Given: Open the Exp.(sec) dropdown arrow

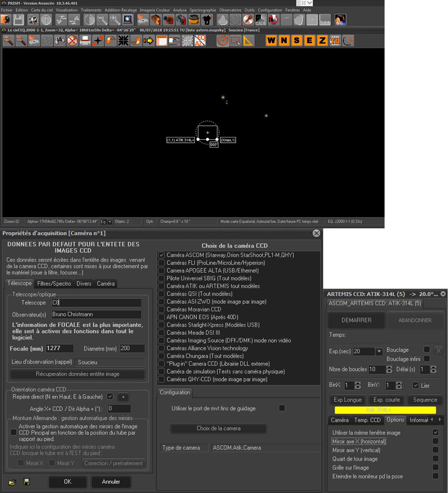Looking at the screenshot, I should tap(379, 352).
